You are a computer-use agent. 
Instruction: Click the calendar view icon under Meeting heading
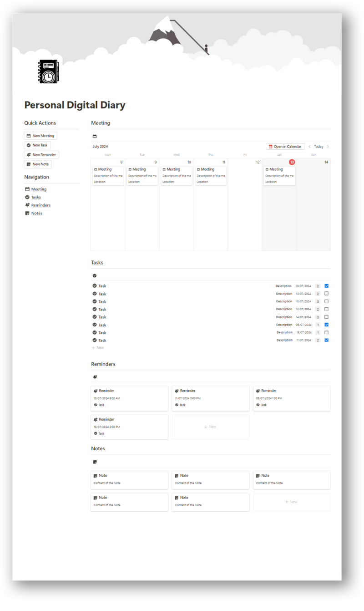[95, 137]
